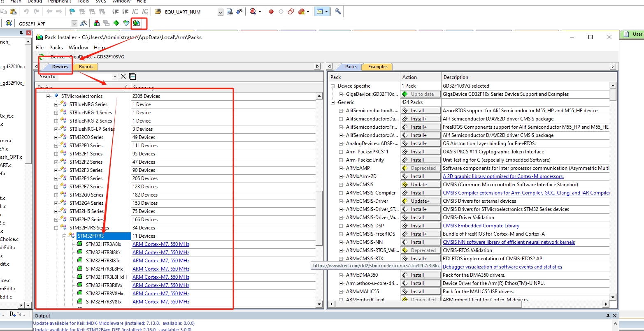Expand the STM32H7 Series node
This screenshot has width=644, height=331.
click(56, 220)
